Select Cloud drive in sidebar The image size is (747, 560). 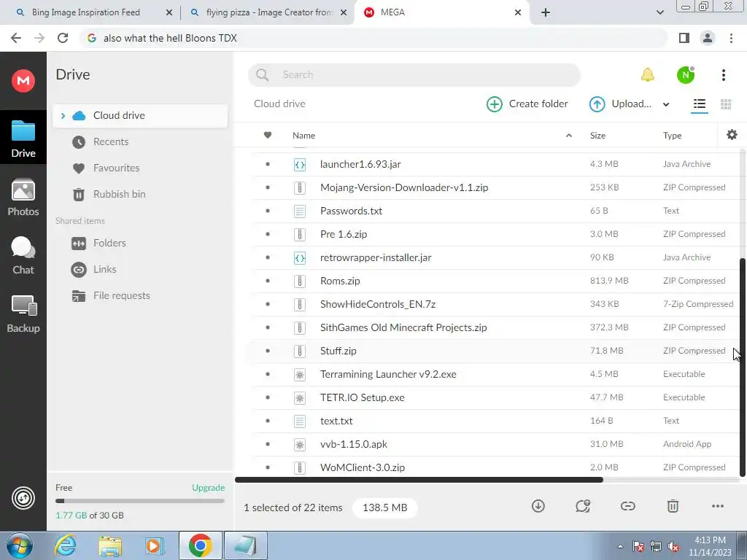140,116
